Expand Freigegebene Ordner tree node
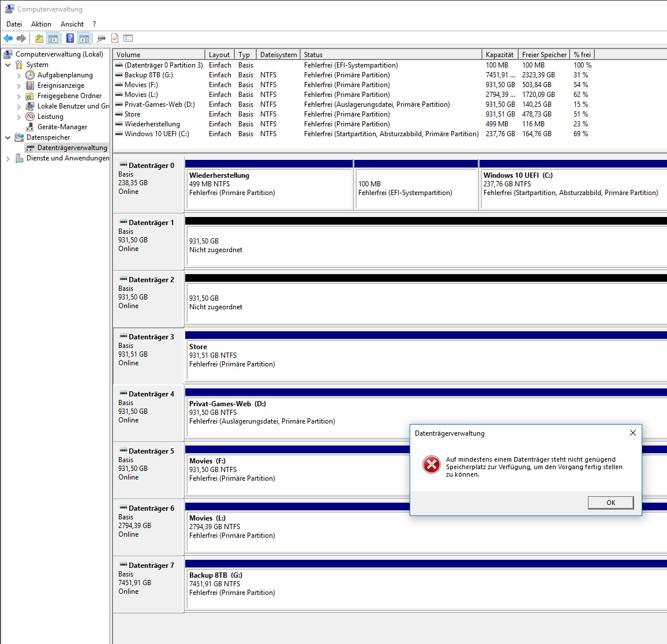The height and width of the screenshot is (644, 667). (x=18, y=96)
